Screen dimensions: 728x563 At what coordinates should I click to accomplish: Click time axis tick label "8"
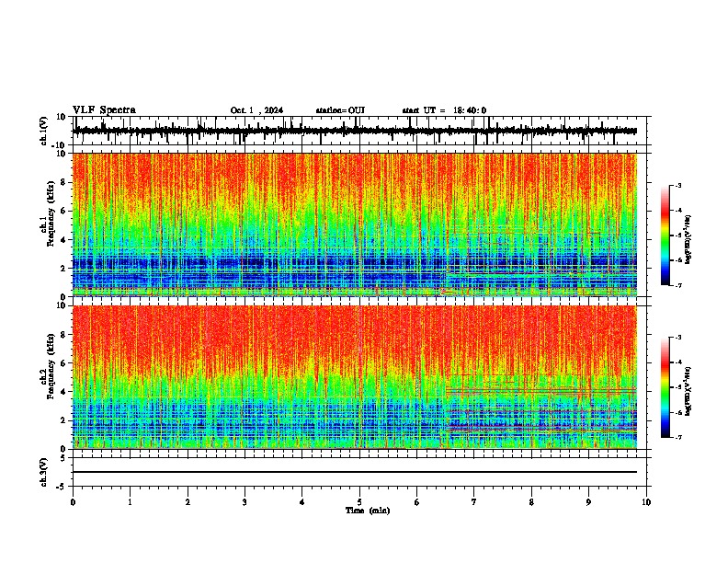(531, 502)
